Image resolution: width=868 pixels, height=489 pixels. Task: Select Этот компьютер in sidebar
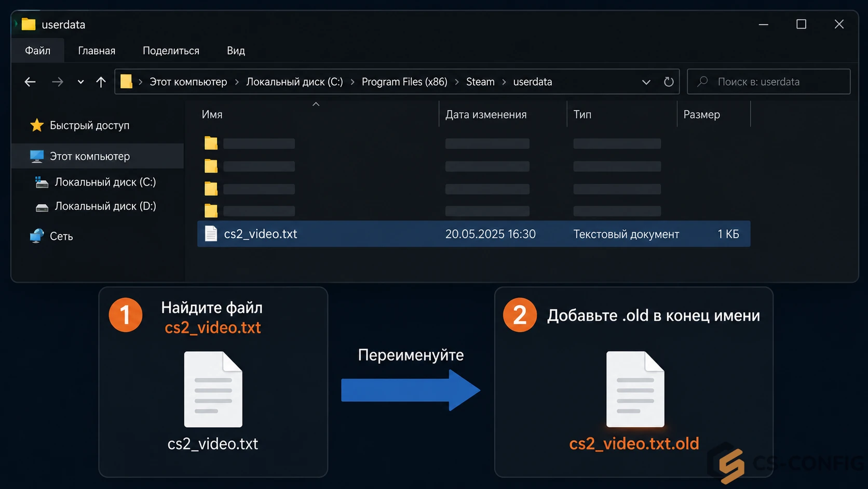[98, 156]
